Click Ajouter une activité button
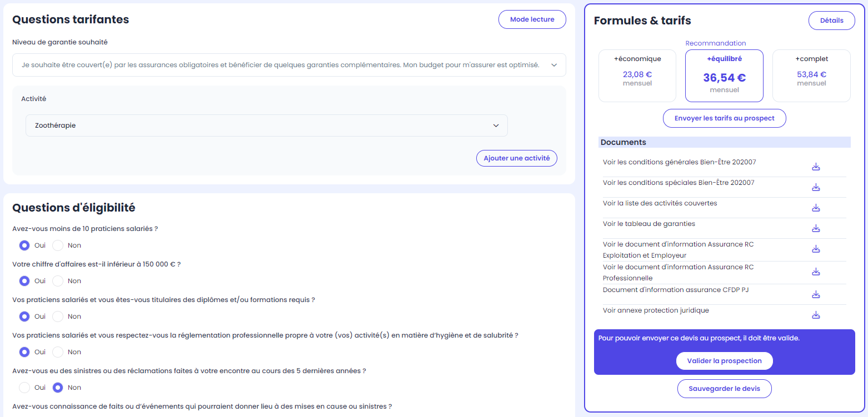The height and width of the screenshot is (417, 868). [x=517, y=158]
